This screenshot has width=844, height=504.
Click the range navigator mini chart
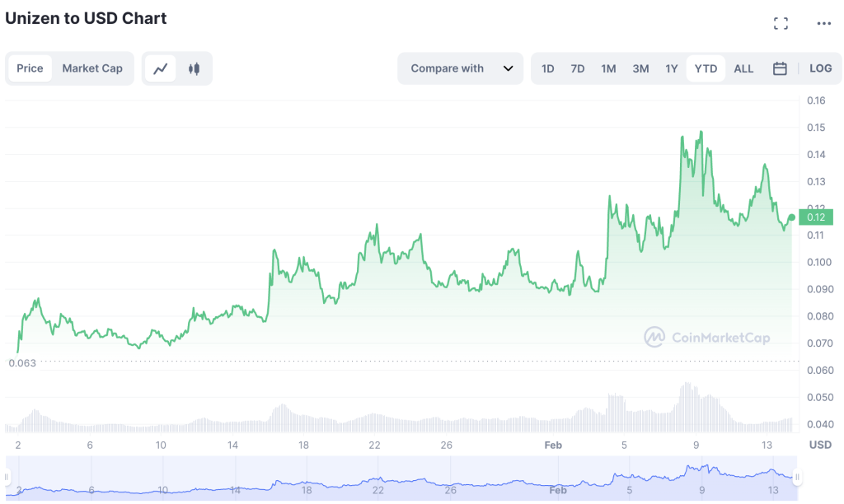point(401,478)
